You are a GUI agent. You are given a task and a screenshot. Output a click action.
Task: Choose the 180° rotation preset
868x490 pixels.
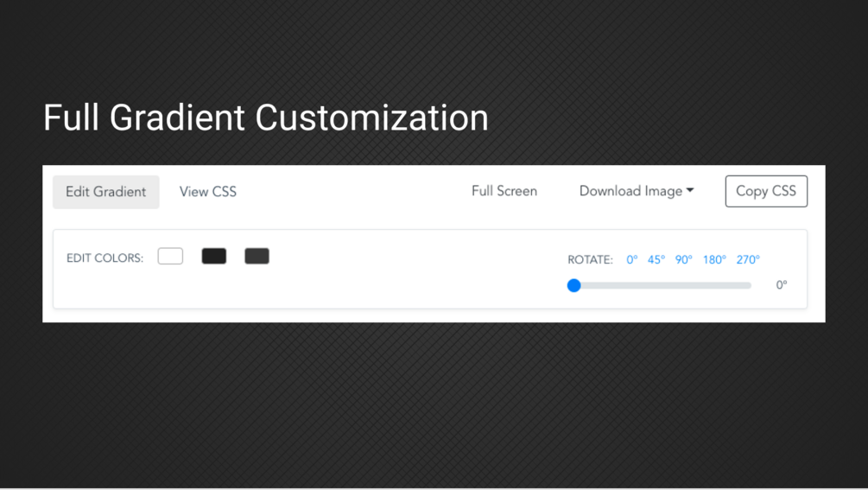tap(714, 259)
